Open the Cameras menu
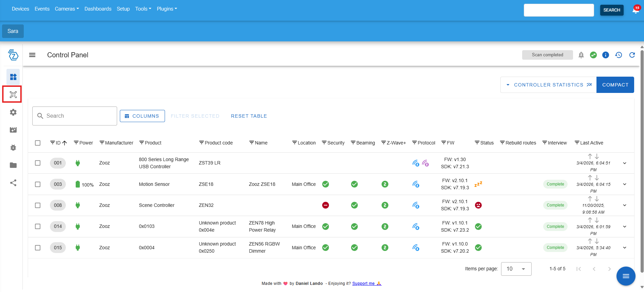Image resolution: width=644 pixels, height=292 pixels. [67, 9]
